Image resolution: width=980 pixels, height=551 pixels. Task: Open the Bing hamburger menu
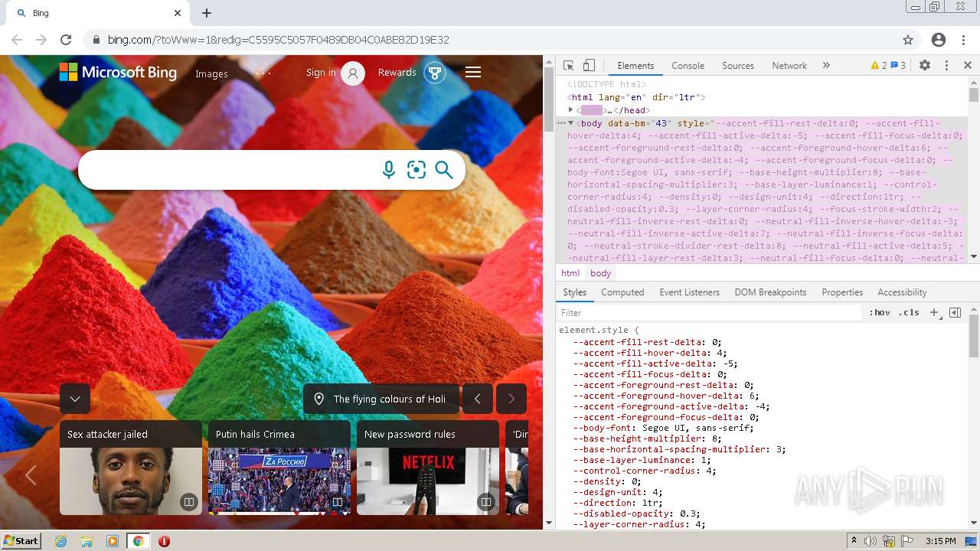pos(473,72)
